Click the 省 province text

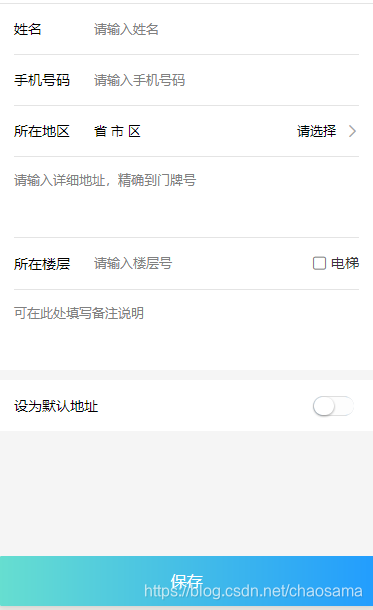100,131
